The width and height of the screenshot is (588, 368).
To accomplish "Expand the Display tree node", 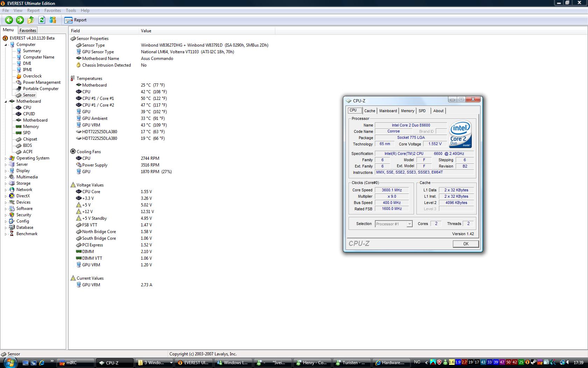I will coord(6,171).
